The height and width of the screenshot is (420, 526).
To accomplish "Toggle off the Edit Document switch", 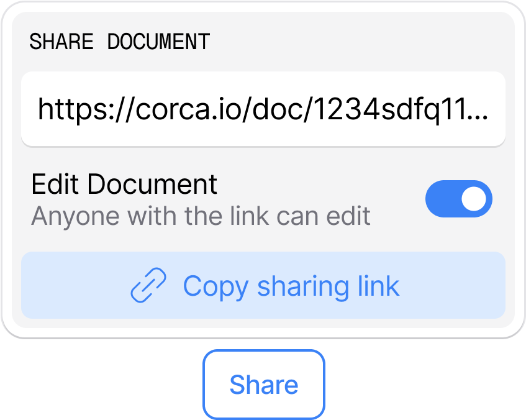I will click(x=458, y=199).
